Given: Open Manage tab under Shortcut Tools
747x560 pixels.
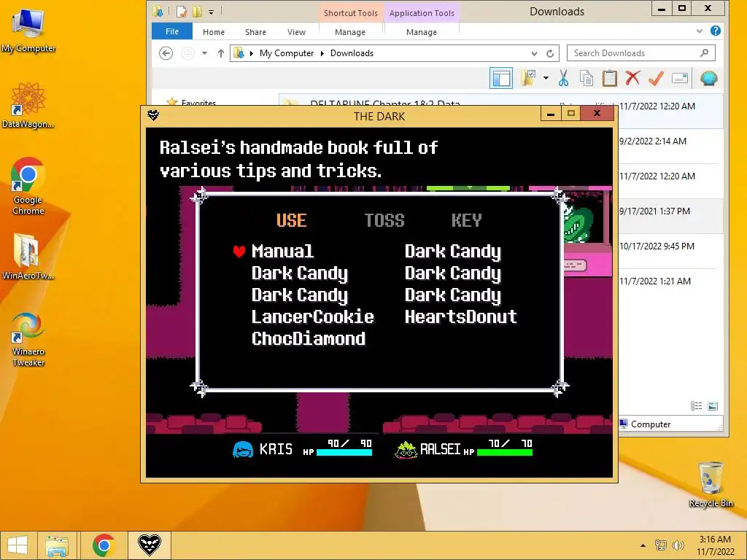Looking at the screenshot, I should (350, 32).
